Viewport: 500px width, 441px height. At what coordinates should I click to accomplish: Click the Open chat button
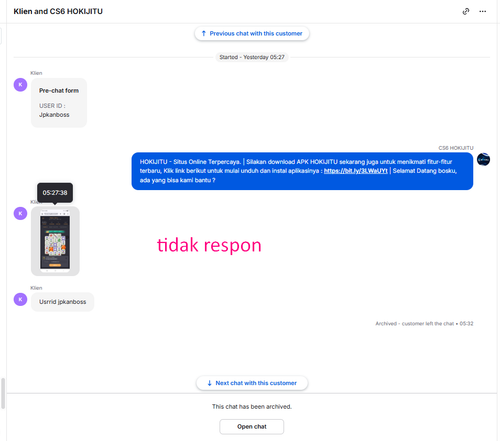252,427
